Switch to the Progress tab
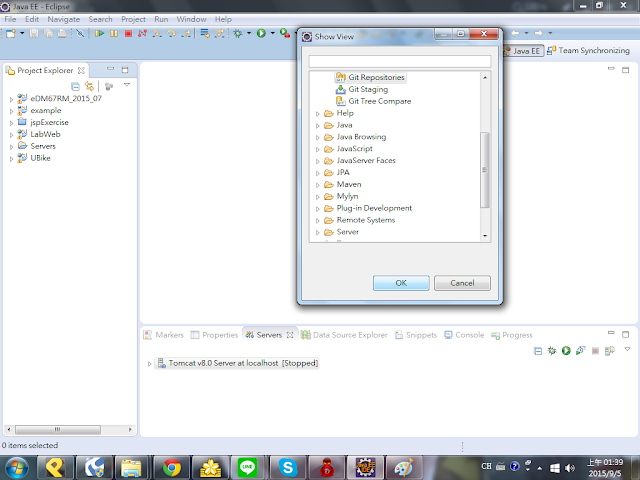The height and width of the screenshot is (480, 640). coord(512,335)
